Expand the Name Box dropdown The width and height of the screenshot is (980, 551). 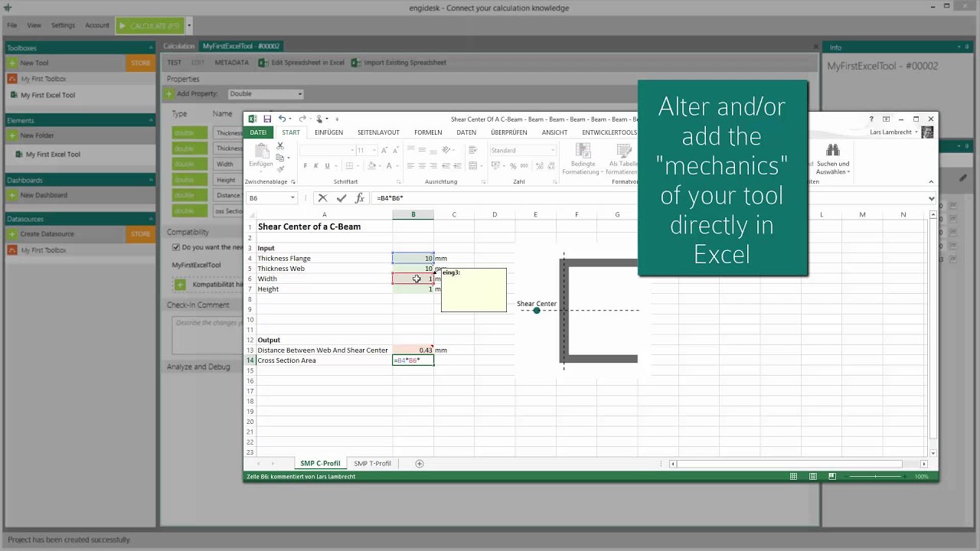(292, 198)
